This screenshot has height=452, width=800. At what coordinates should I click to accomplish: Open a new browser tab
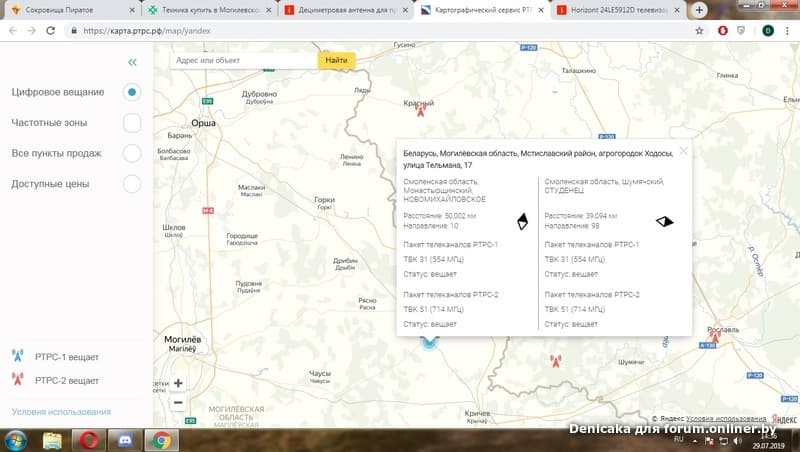pos(699,10)
